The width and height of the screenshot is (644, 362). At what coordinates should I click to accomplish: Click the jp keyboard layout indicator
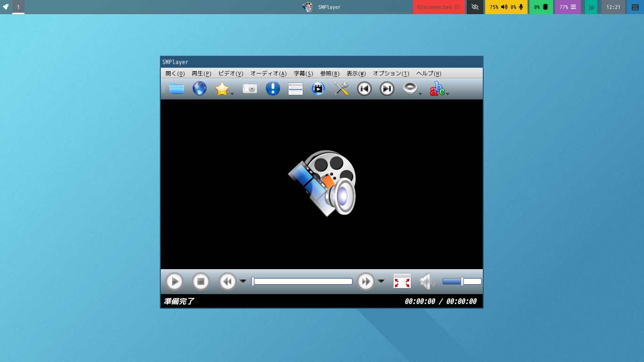click(591, 7)
